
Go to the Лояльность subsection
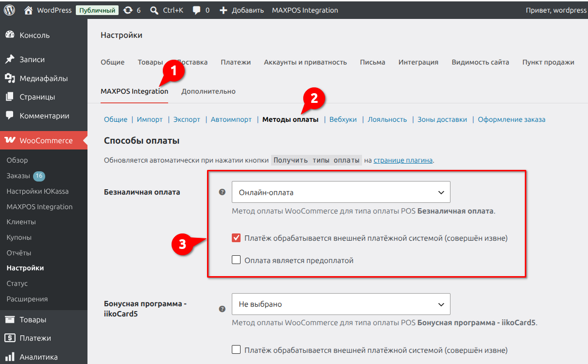point(387,119)
